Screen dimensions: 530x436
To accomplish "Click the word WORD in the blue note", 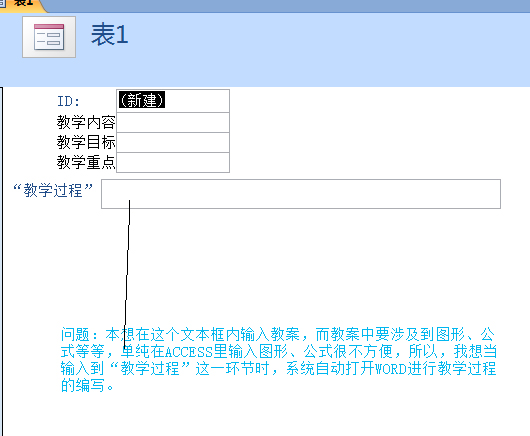I will coord(391,368).
